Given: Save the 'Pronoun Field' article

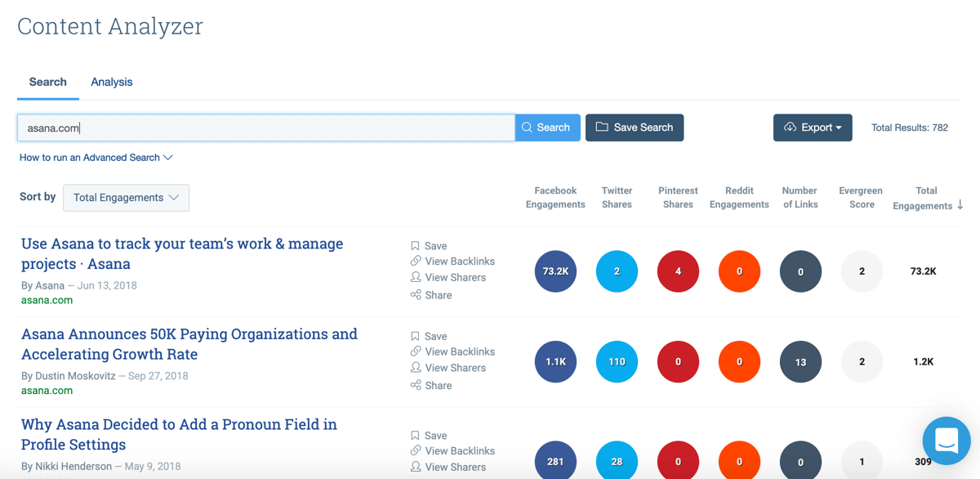Looking at the screenshot, I should coord(429,436).
